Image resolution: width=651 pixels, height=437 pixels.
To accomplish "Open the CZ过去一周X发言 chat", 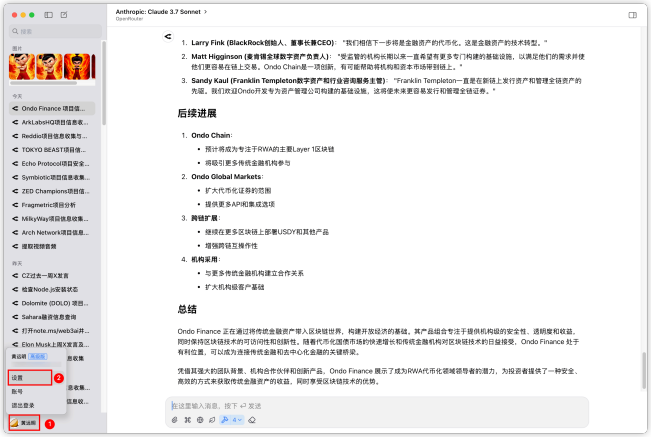I will coord(52,276).
